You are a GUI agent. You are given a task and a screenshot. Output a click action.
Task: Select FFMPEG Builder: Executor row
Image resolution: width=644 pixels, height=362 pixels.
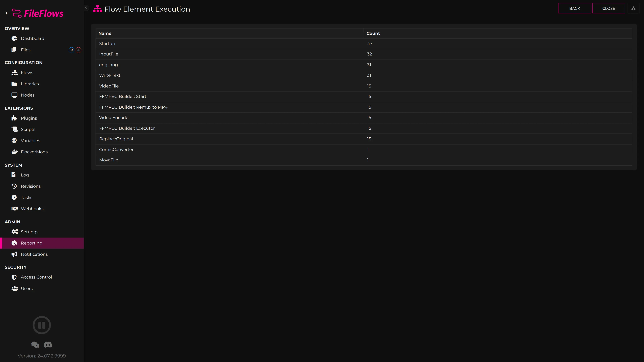click(364, 128)
